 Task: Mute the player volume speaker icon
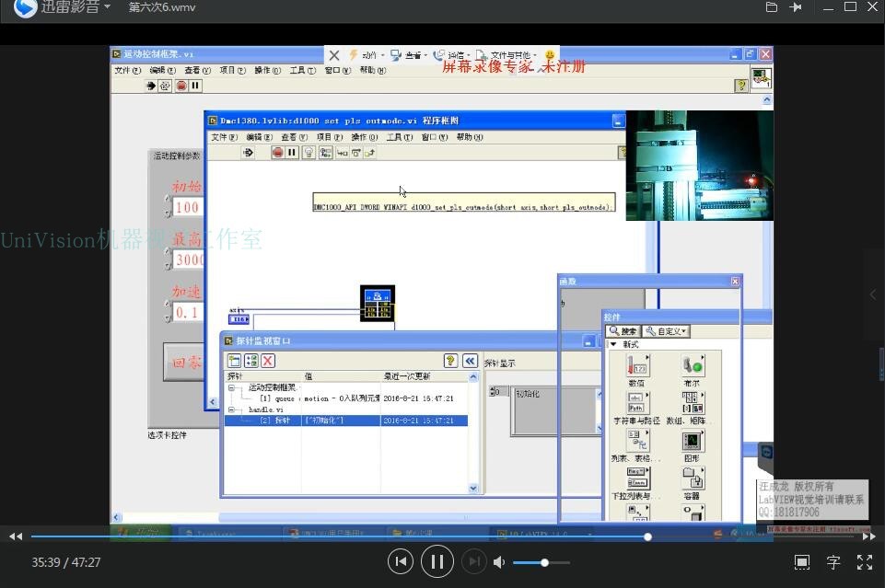click(499, 562)
